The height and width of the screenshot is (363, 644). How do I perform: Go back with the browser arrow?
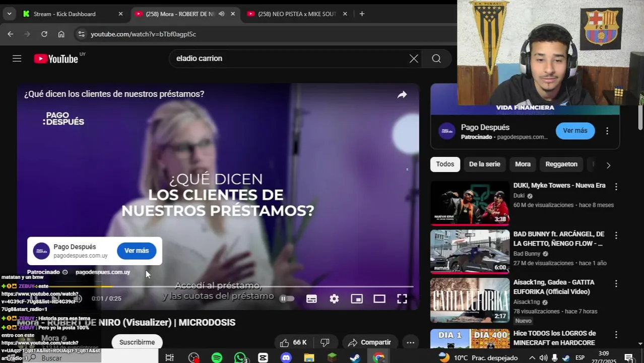point(11,34)
